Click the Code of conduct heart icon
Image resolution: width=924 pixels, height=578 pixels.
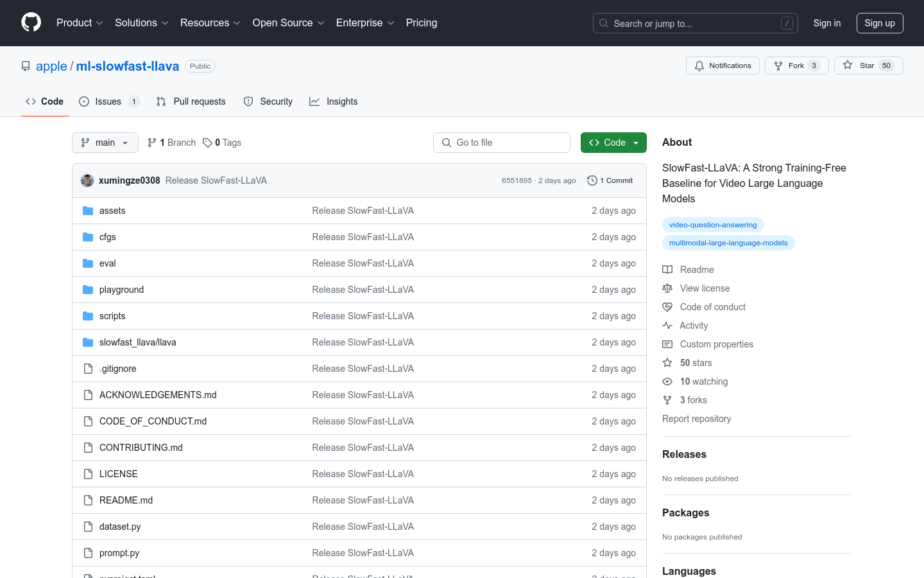pyautogui.click(x=667, y=307)
